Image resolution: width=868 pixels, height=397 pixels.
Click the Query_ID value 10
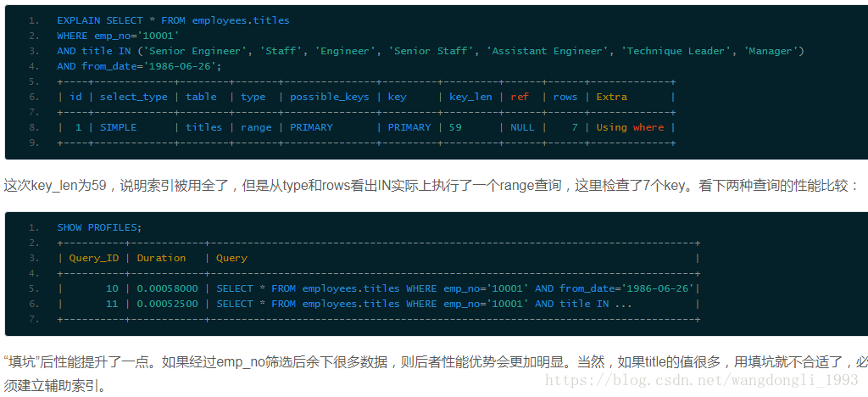112,288
